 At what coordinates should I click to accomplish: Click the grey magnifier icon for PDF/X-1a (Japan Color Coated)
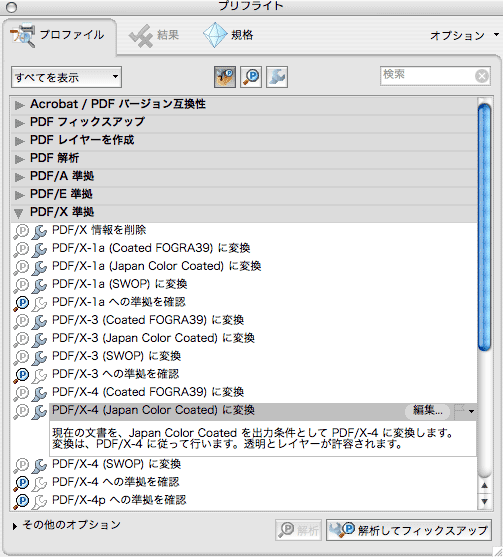22,267
